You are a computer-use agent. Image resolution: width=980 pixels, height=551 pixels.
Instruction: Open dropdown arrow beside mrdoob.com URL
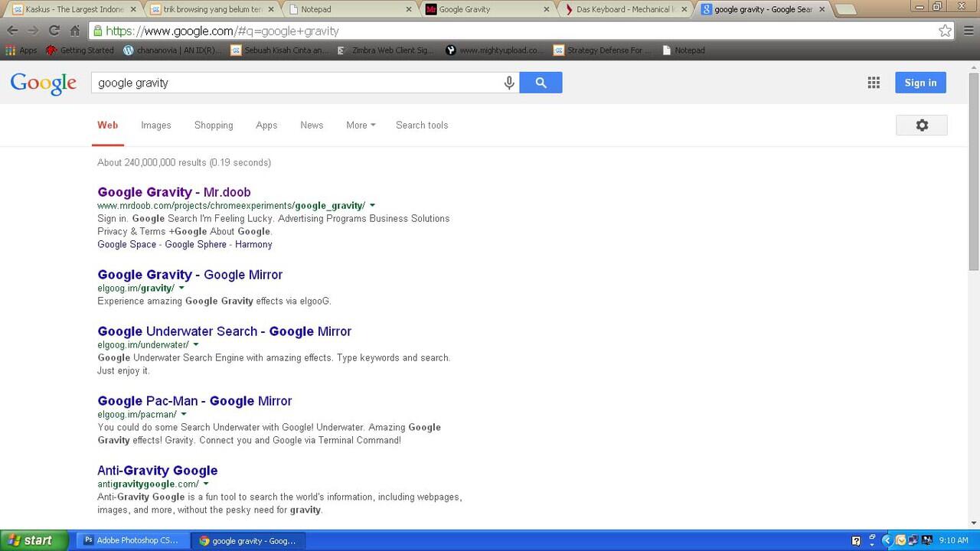point(373,205)
